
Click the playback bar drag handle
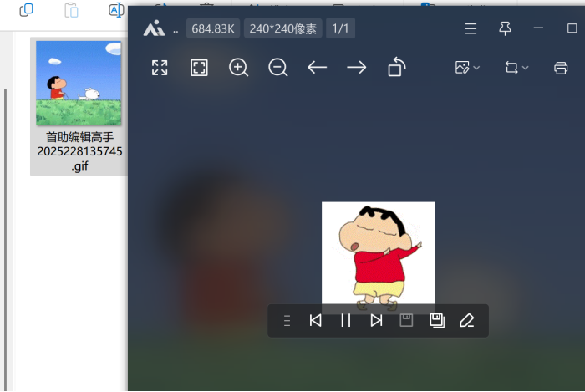pos(287,321)
